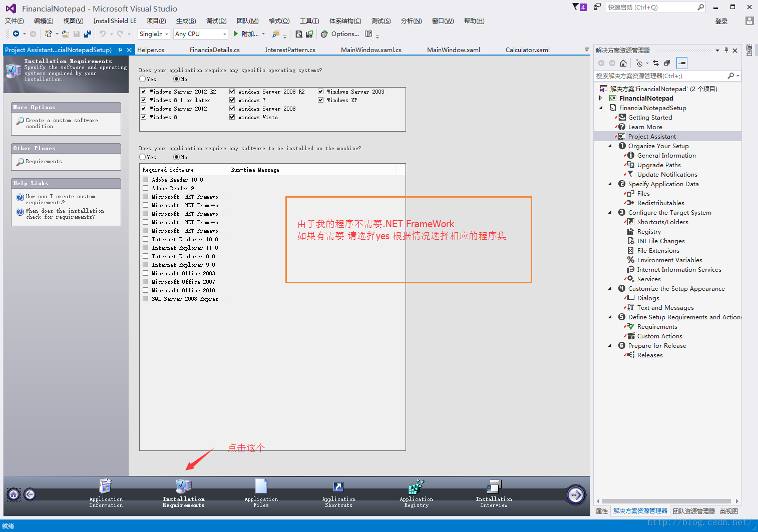Click the Properties icon in Solution Explorer
The width and height of the screenshot is (758, 532).
tap(682, 63)
